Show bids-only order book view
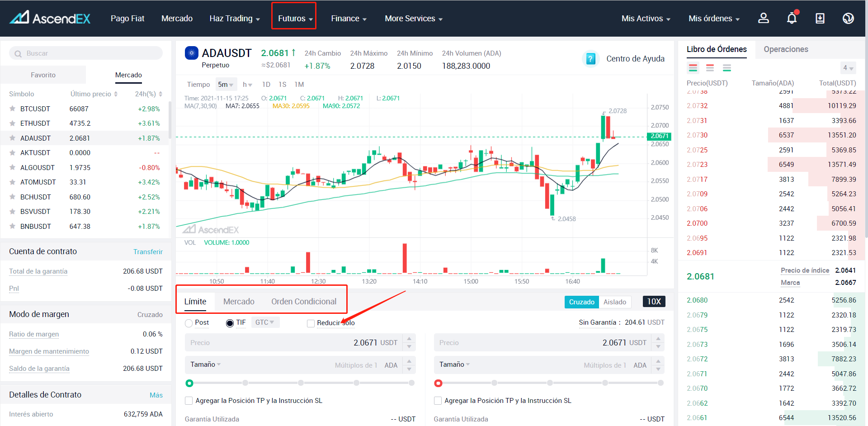The width and height of the screenshot is (868, 426). 727,68
